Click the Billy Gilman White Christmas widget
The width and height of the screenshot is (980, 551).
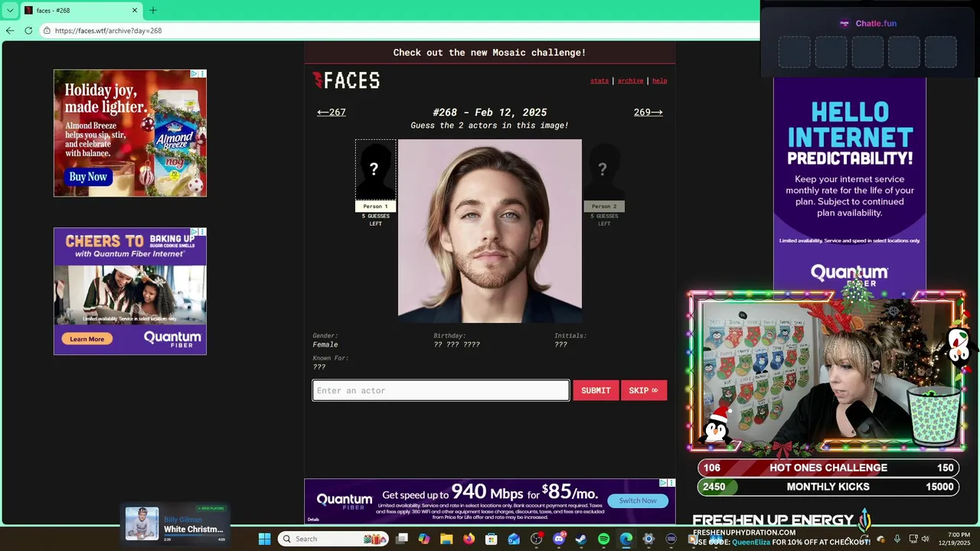(x=176, y=524)
